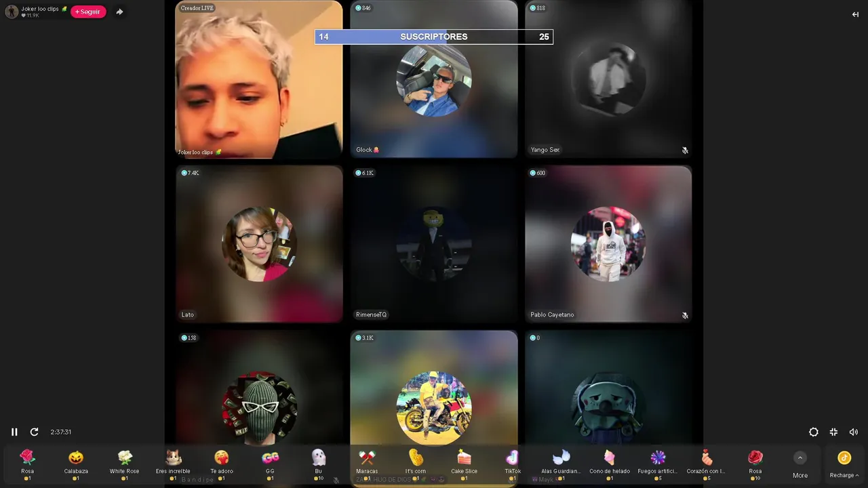The image size is (868, 488).
Task: Click the 158 count above ski-mask avatar
Action: (189, 338)
